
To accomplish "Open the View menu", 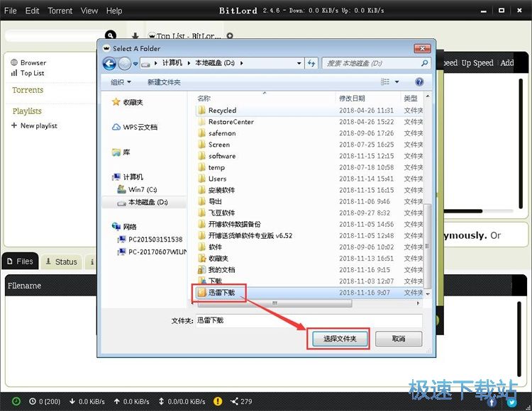I will tap(89, 11).
